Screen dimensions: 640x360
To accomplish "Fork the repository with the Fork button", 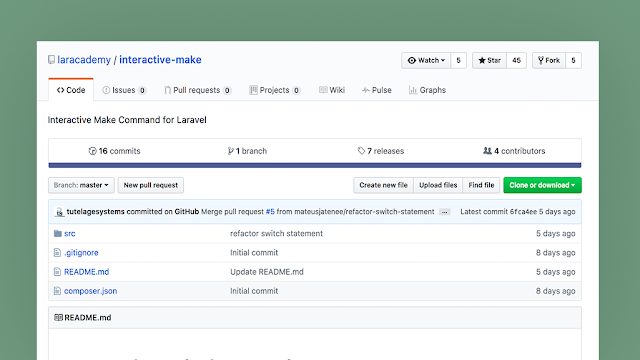I will point(549,60).
